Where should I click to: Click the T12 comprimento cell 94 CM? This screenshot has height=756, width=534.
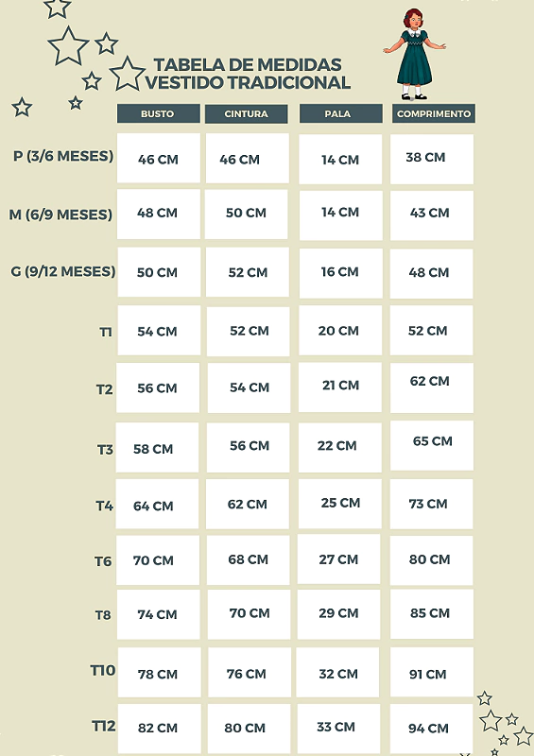pyautogui.click(x=431, y=729)
